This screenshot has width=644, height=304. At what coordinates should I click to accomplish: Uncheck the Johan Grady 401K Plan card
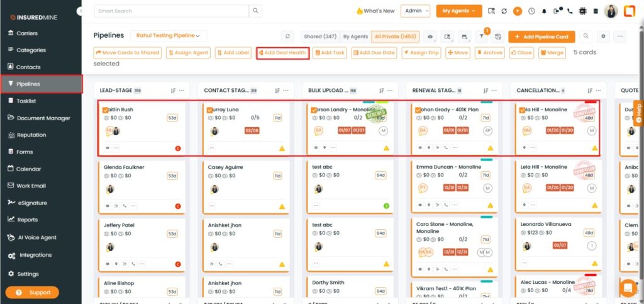pyautogui.click(x=418, y=110)
